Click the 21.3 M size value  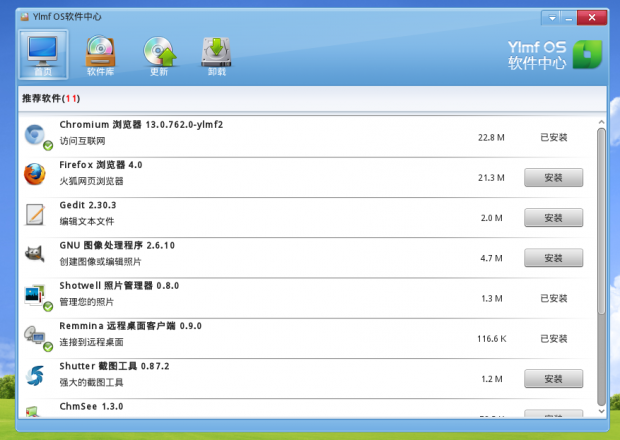point(491,178)
